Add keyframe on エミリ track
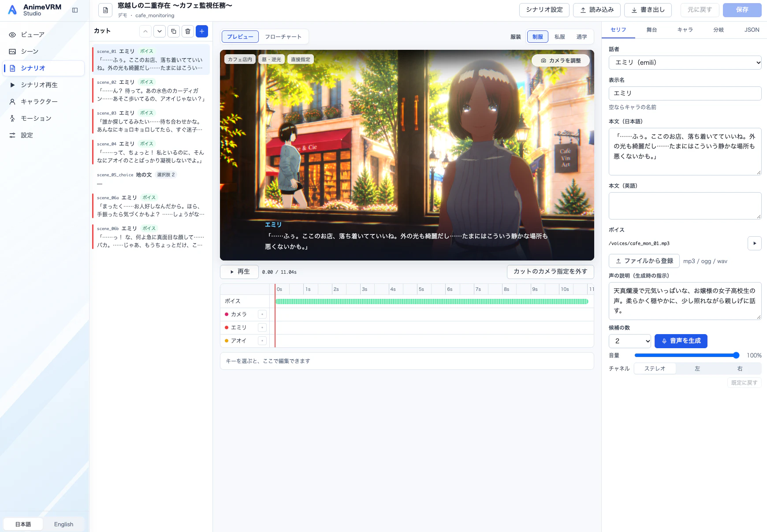Image resolution: width=767 pixels, height=532 pixels. pyautogui.click(x=262, y=327)
